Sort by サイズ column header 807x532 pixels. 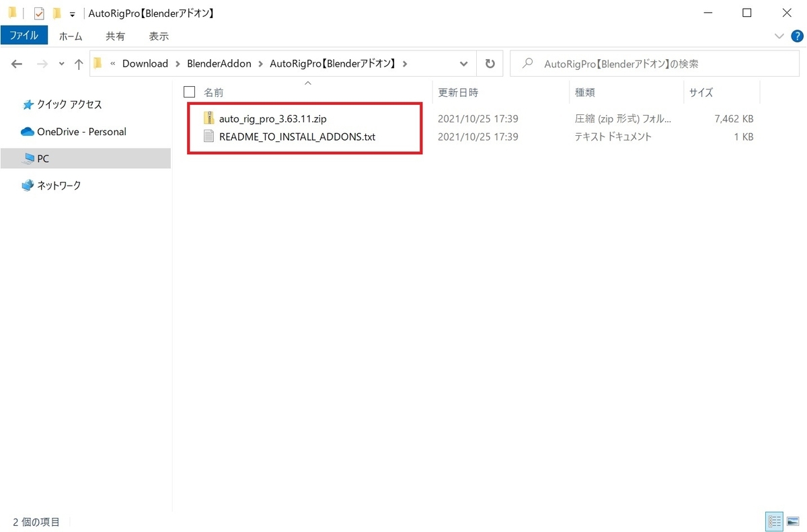click(700, 92)
